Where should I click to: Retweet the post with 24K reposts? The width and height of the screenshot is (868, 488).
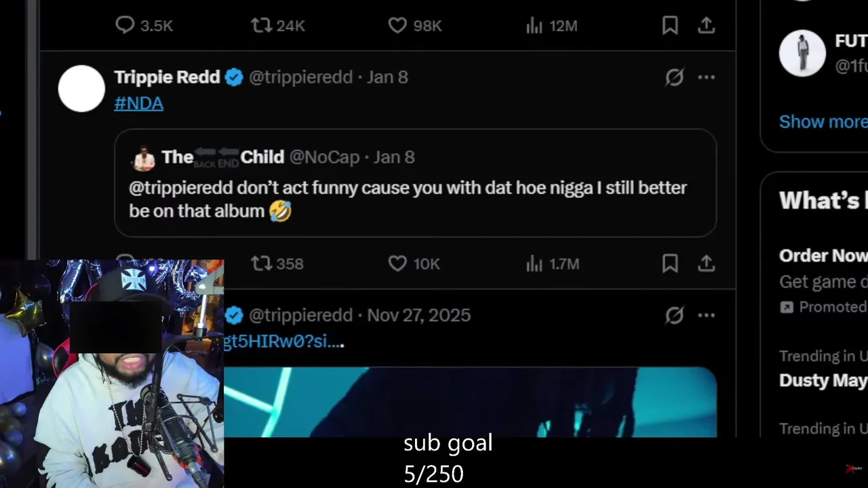click(278, 26)
